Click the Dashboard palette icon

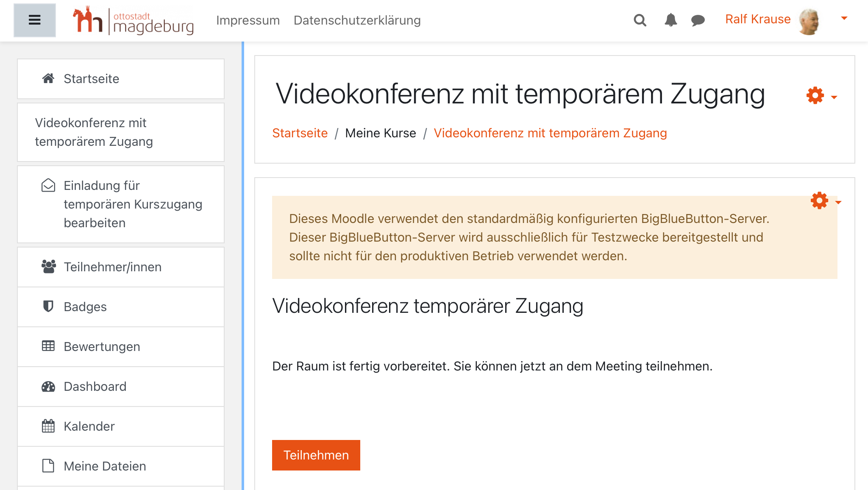48,386
